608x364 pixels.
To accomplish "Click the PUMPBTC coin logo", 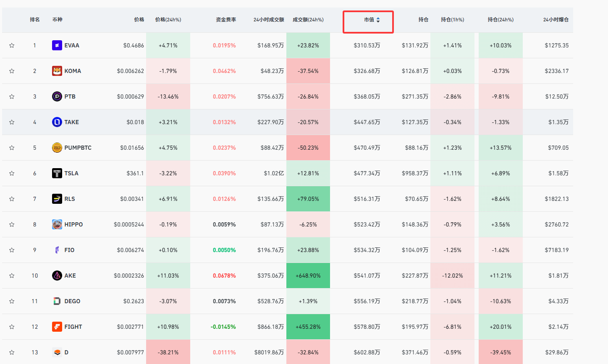I will pyautogui.click(x=57, y=148).
